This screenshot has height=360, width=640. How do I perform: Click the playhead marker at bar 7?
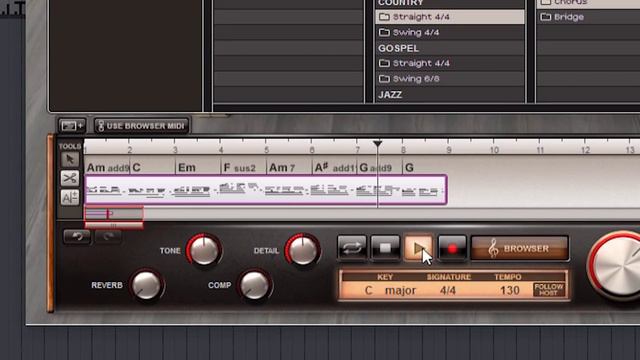(x=378, y=143)
